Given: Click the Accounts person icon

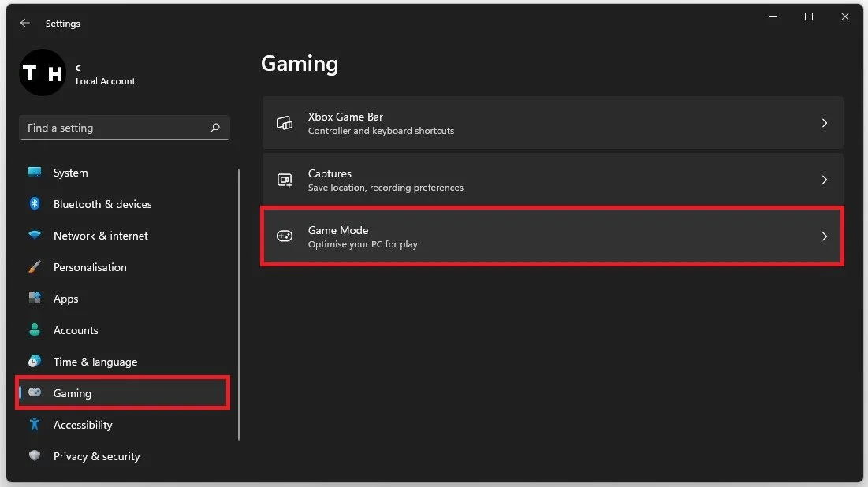Looking at the screenshot, I should [x=35, y=330].
